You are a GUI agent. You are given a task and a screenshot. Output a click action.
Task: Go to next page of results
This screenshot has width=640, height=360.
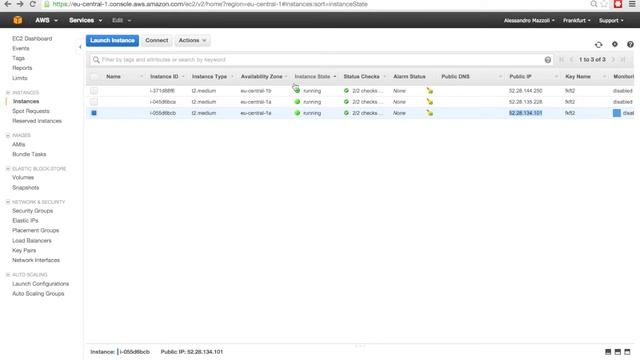(613, 60)
